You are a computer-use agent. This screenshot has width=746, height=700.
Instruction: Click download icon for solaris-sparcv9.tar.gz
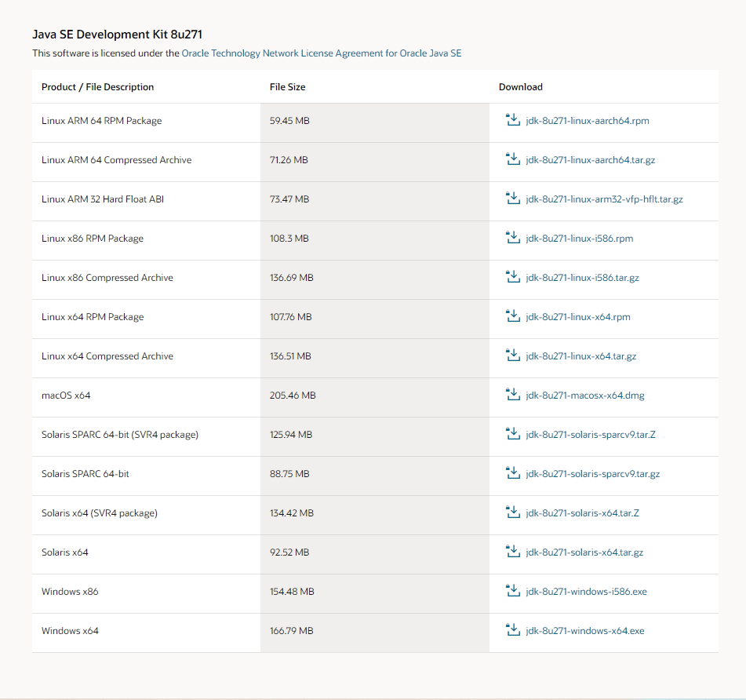point(513,473)
